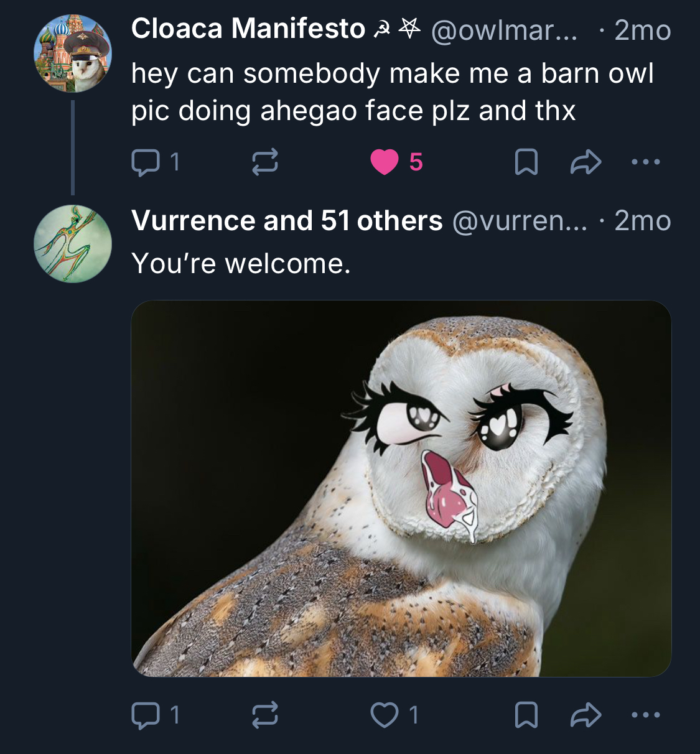Viewport: 700px width, 754px height.
Task: Share Vurrence's owl image post
Action: pyautogui.click(x=586, y=715)
